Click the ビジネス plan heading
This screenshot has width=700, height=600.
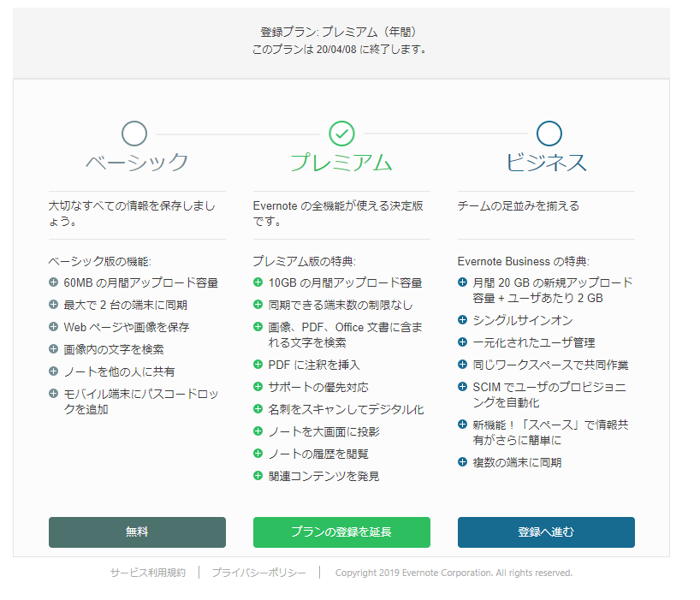[547, 162]
